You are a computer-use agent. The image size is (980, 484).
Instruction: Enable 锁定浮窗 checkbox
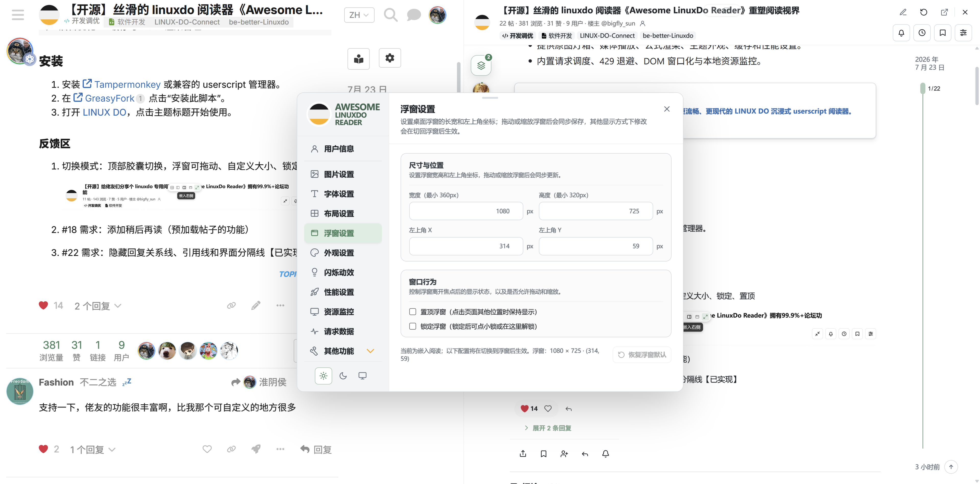(x=412, y=326)
